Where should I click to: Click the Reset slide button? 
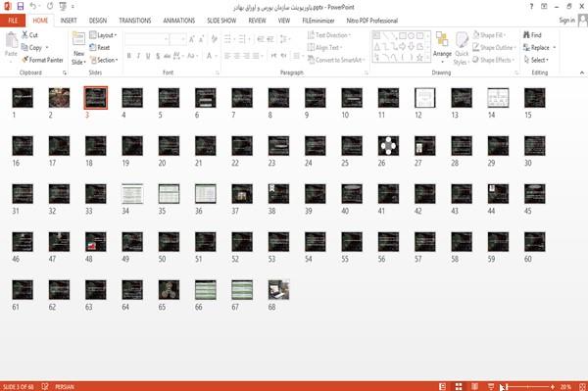click(x=100, y=48)
